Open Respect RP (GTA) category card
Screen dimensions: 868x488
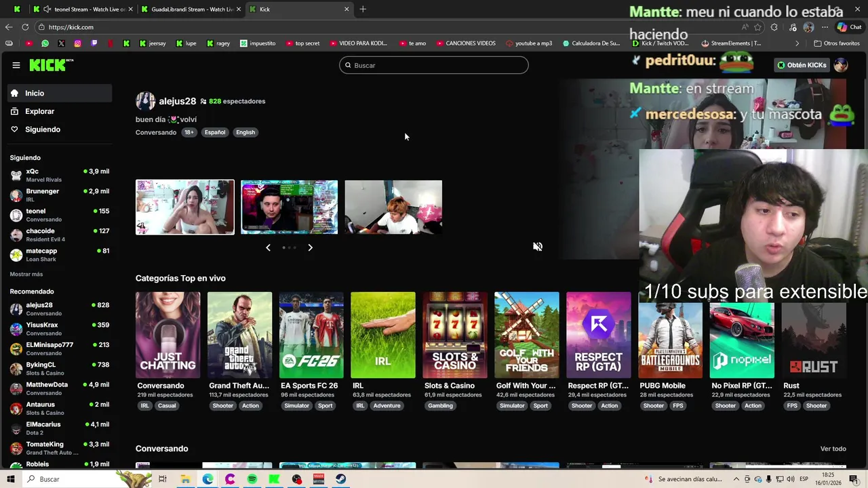[x=599, y=335]
